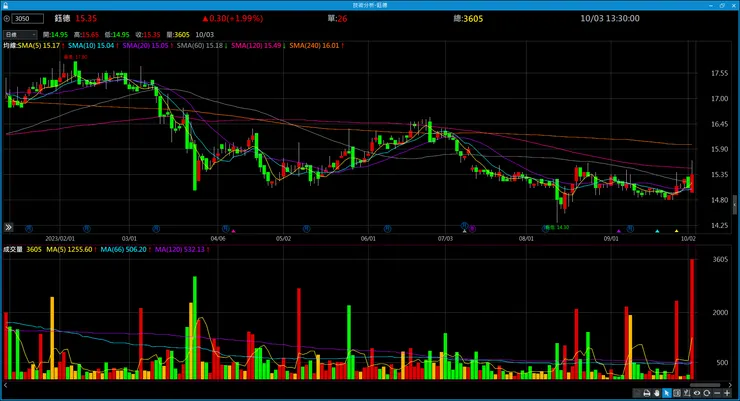Toggle the eye visibility icon in toolbar
The image size is (740, 401).
coord(697,393)
